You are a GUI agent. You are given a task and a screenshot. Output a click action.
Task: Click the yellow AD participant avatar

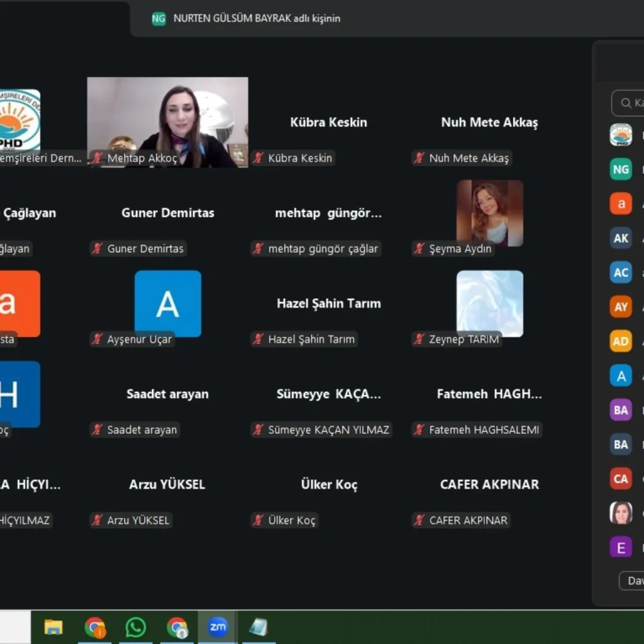pyautogui.click(x=621, y=341)
